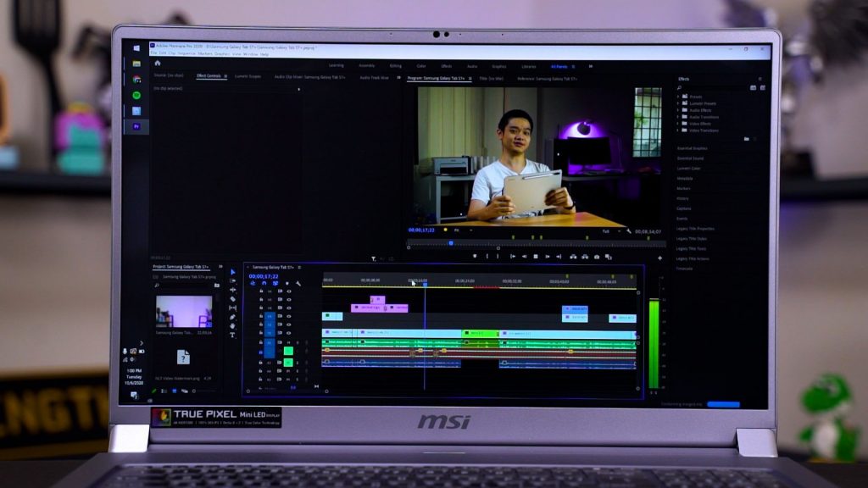The height and width of the screenshot is (488, 868).
Task: Expand Audio Effects folder
Action: click(678, 110)
